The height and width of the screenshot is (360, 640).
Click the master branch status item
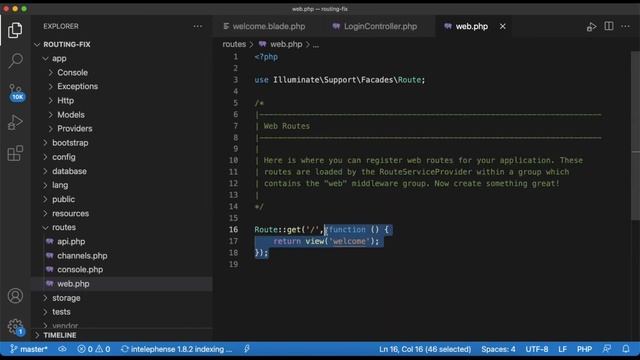pos(29,349)
